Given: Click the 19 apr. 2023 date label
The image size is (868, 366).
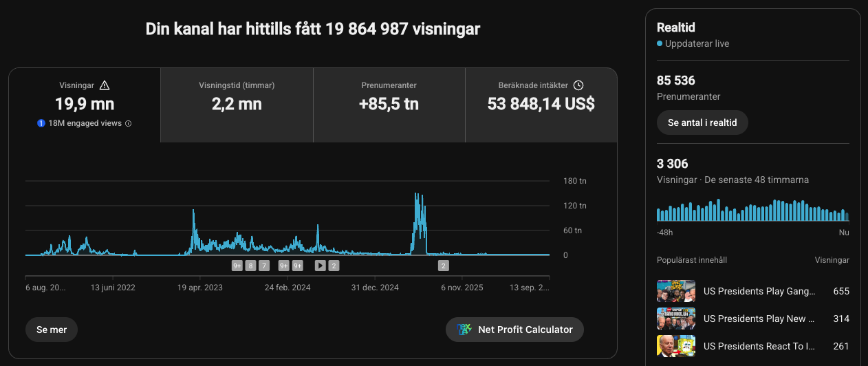Looking at the screenshot, I should click(200, 288).
